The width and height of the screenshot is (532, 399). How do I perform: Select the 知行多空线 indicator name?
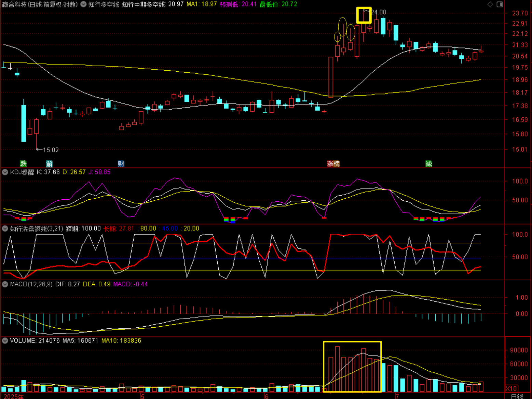click(x=104, y=4)
